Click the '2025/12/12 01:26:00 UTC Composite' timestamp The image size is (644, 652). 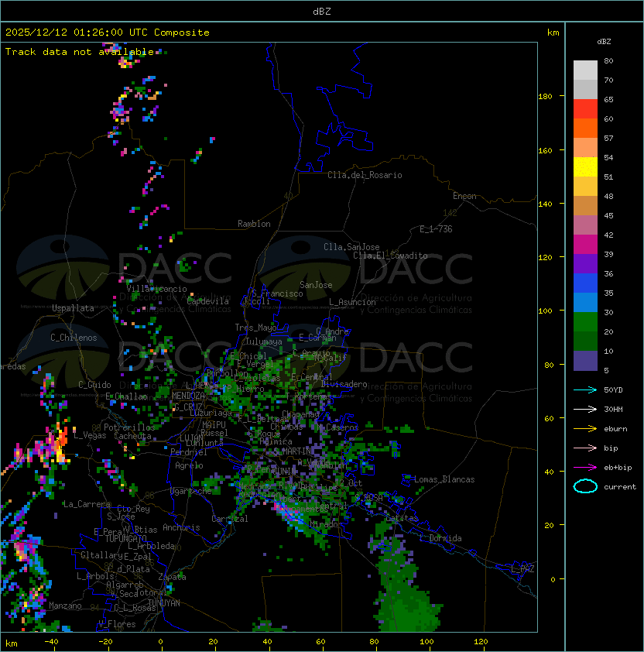[108, 33]
